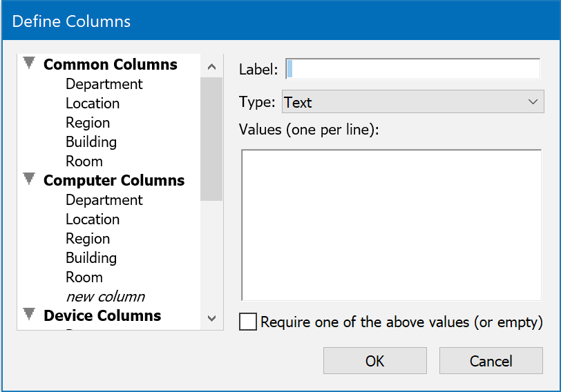Select the italic new column entry
Screen dimensions: 561x392
pyautogui.click(x=106, y=297)
